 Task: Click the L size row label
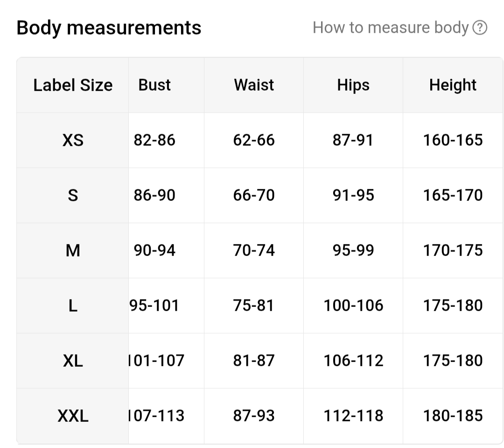pos(73,306)
